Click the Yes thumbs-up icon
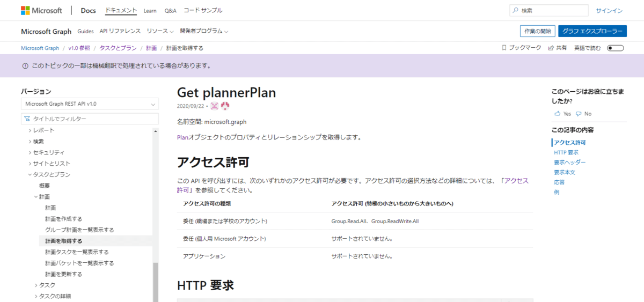Viewport: 644px width, 302px height. tap(557, 114)
